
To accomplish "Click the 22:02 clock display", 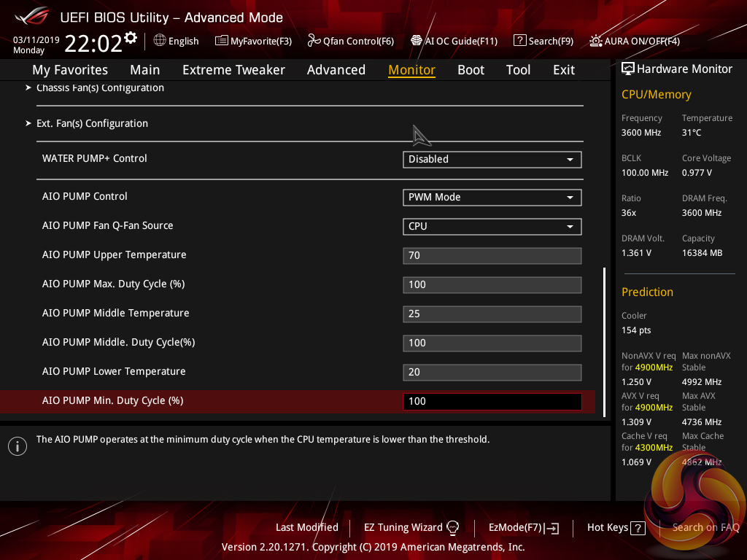I will click(x=93, y=43).
